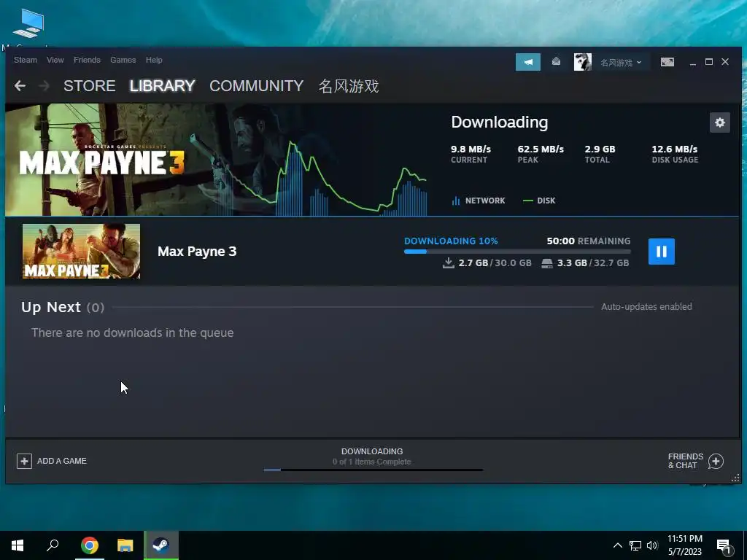This screenshot has width=747, height=560.
Task: Click the Auto-updates enabled text
Action: (646, 307)
